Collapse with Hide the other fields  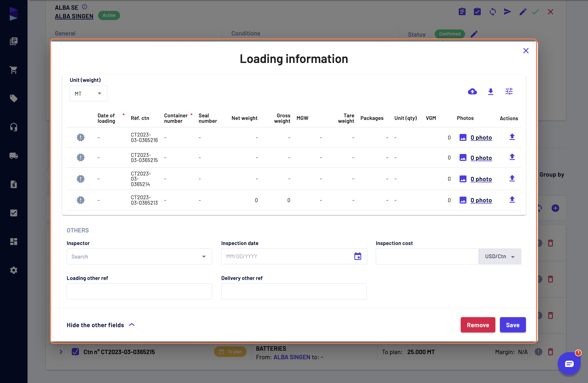coord(101,325)
